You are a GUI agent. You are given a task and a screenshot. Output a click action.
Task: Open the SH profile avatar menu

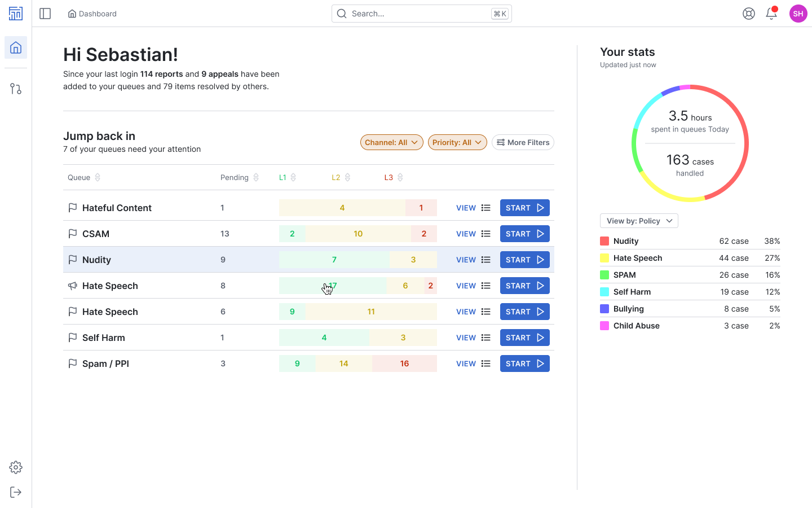click(x=798, y=13)
